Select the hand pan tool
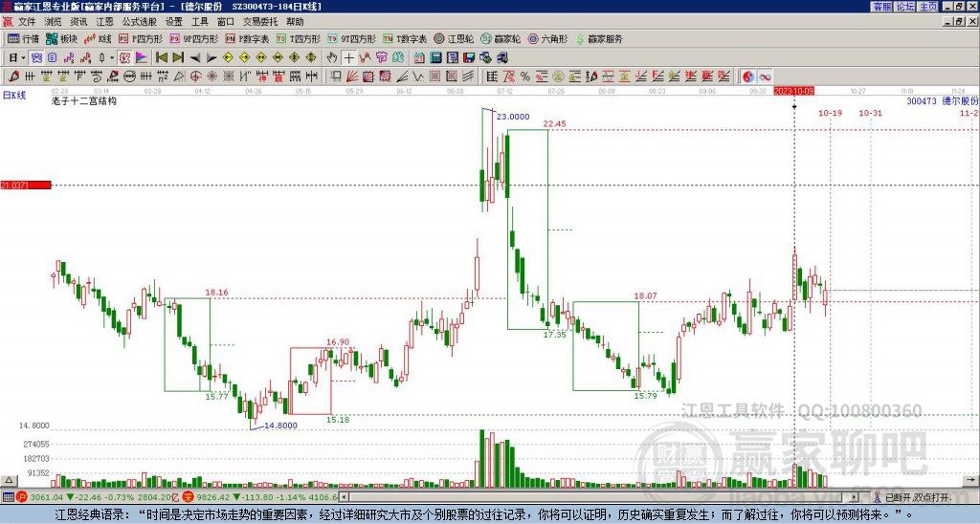This screenshot has width=980, height=524. tap(332, 58)
